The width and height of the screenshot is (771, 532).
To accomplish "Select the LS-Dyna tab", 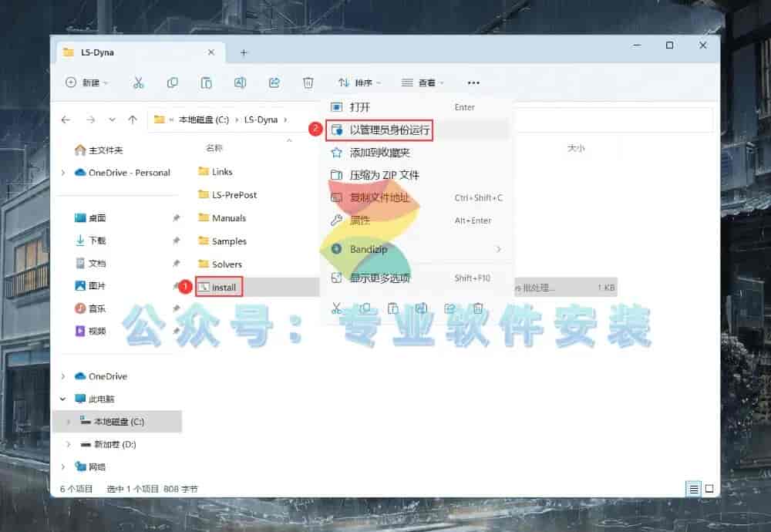I will click(140, 52).
